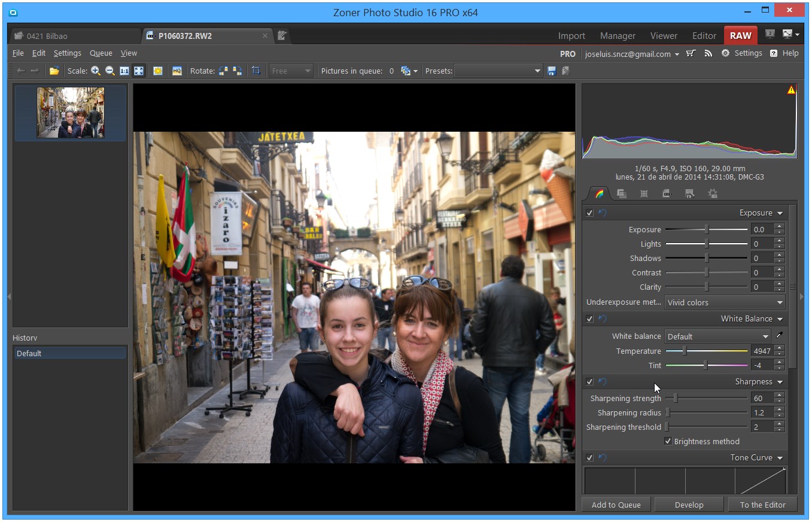Screen dimensions: 812x522
Task: Click the zoom out magnifier icon
Action: pos(110,71)
